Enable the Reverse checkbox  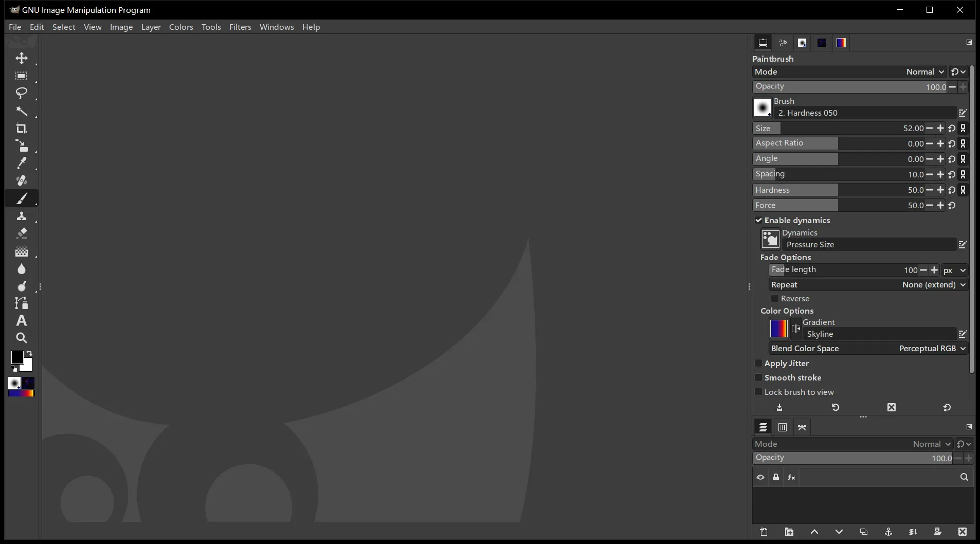775,298
